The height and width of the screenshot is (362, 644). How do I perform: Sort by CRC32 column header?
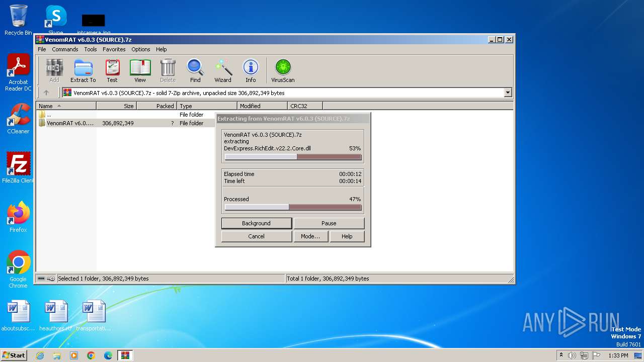305,106
